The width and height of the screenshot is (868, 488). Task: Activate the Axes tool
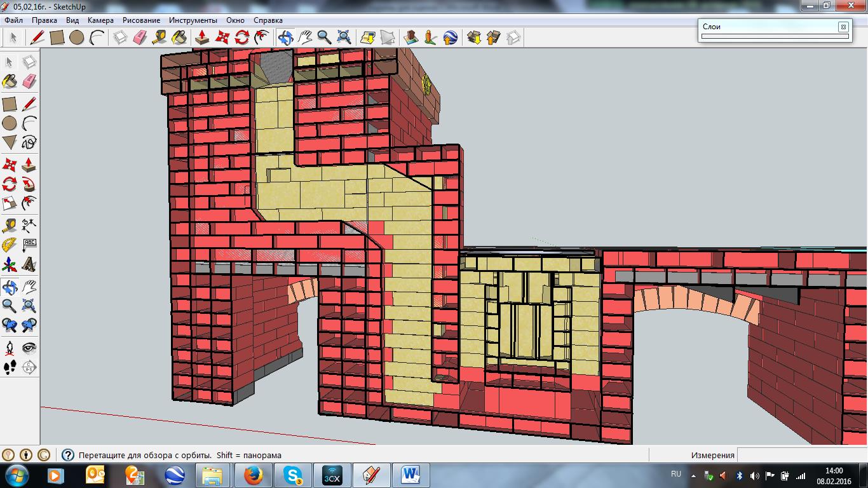pos(10,264)
